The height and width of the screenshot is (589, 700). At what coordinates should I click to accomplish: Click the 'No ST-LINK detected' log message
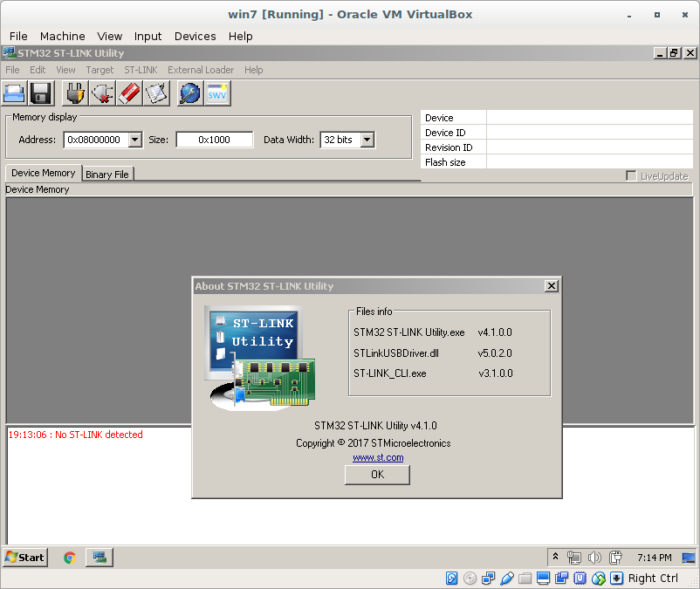point(99,435)
